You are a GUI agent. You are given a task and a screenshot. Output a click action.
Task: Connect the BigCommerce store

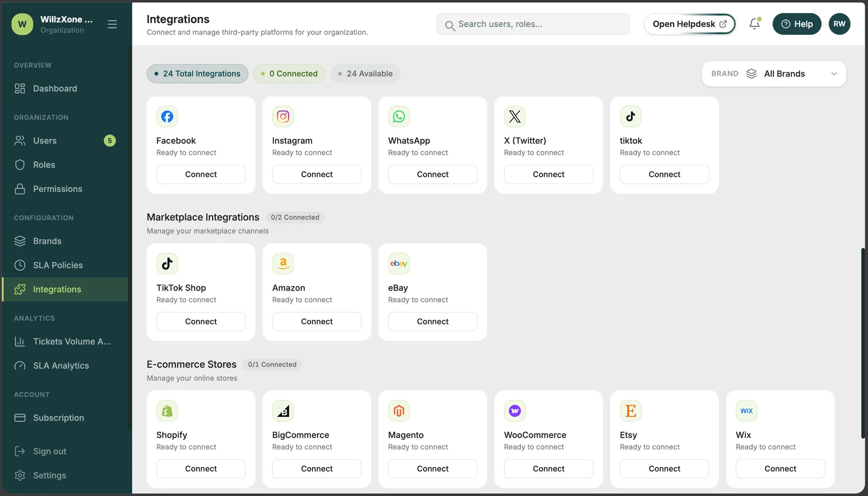tap(317, 469)
